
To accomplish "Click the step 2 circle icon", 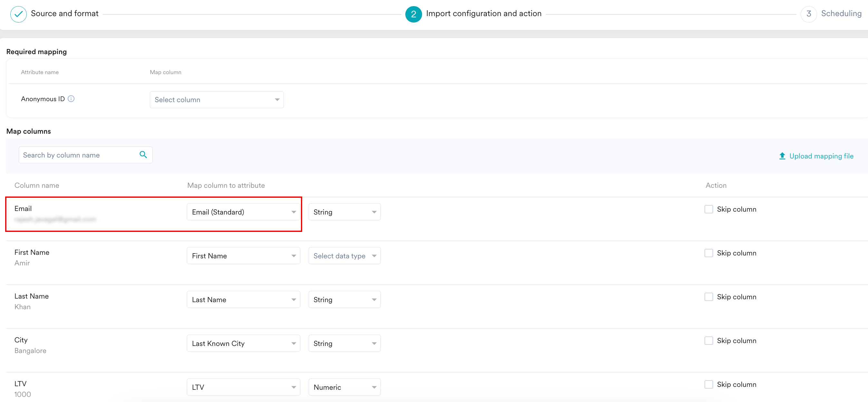I will click(x=413, y=14).
